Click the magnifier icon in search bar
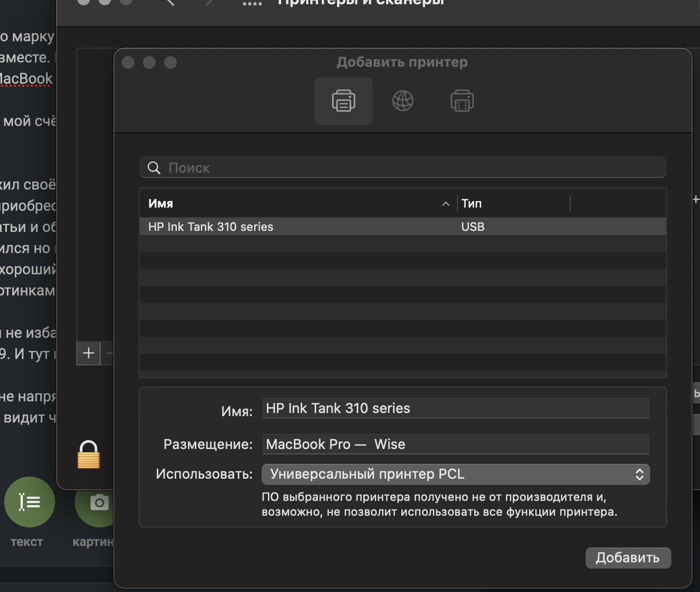 tap(154, 168)
